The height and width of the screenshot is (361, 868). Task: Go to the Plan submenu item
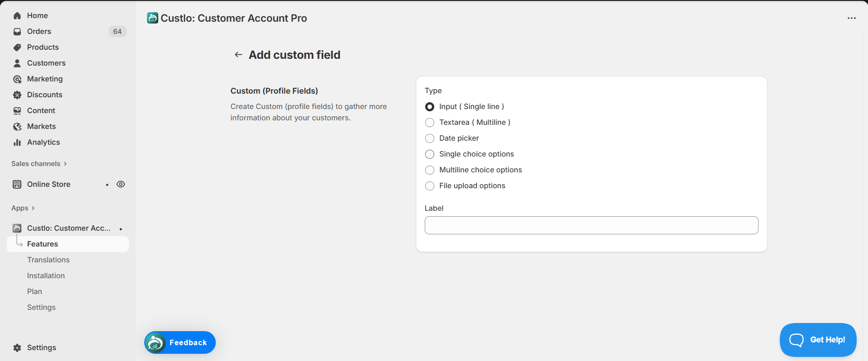[x=34, y=291]
